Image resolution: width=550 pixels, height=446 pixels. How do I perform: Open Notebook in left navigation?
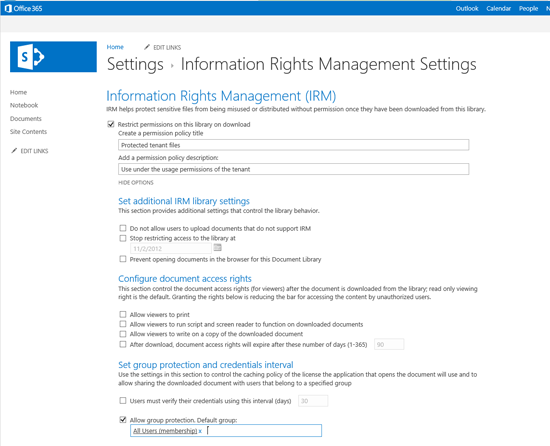tap(24, 105)
